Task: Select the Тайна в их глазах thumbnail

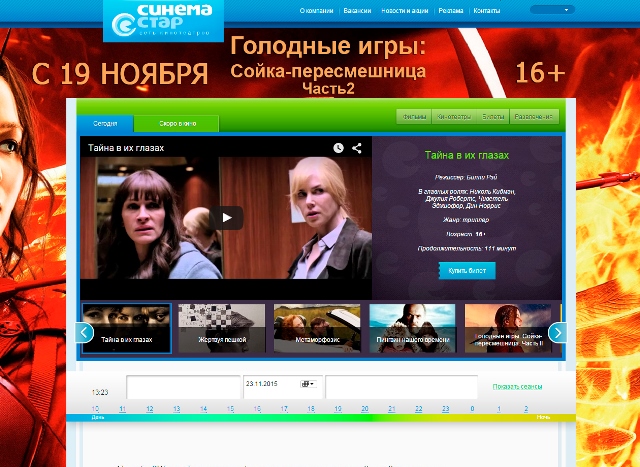Action: [x=127, y=328]
